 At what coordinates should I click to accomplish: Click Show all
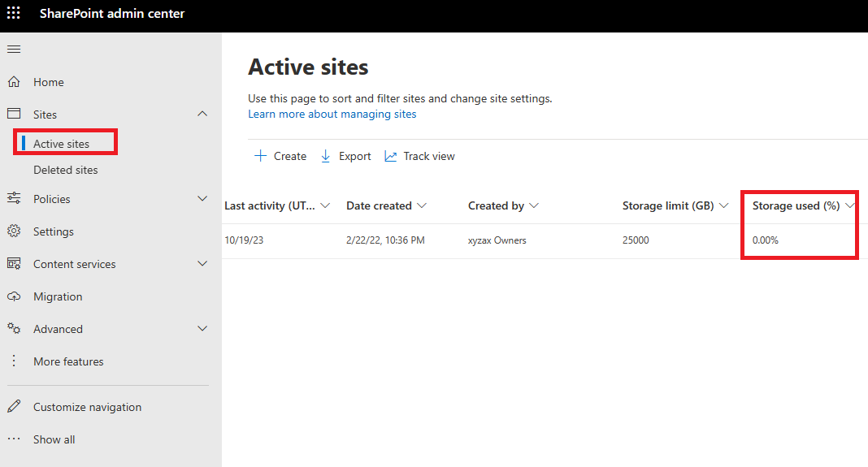54,439
